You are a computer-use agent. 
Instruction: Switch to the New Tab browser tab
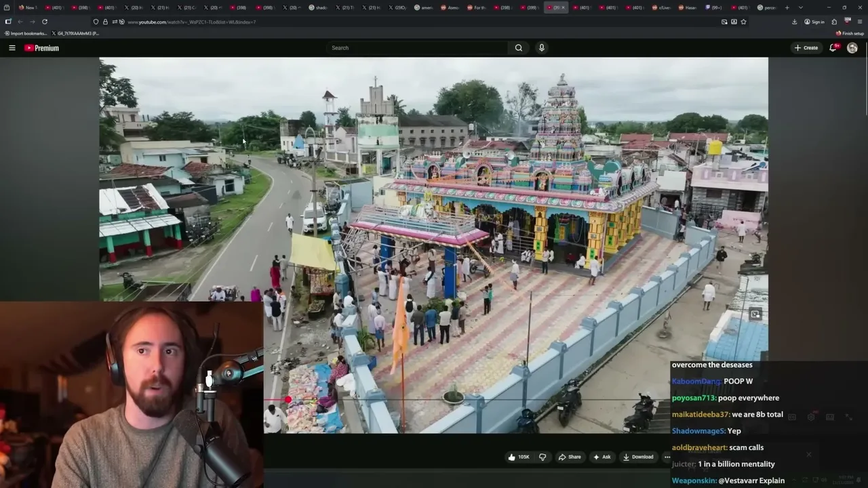coord(28,7)
